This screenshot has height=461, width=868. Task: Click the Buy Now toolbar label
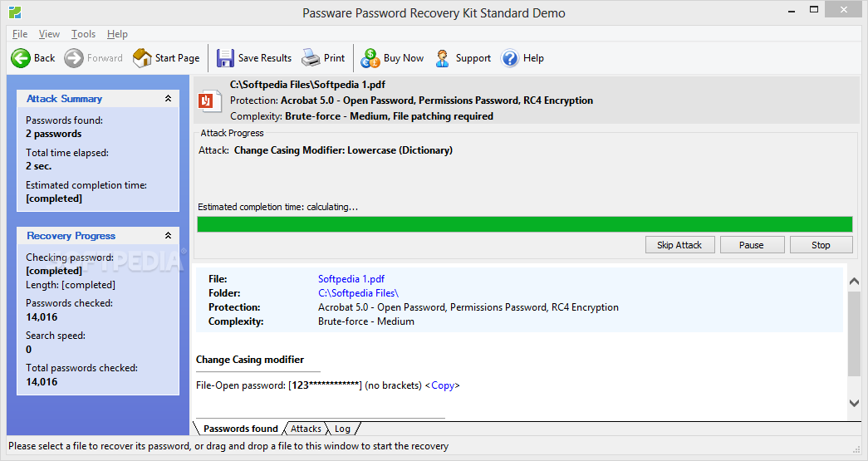tap(404, 58)
